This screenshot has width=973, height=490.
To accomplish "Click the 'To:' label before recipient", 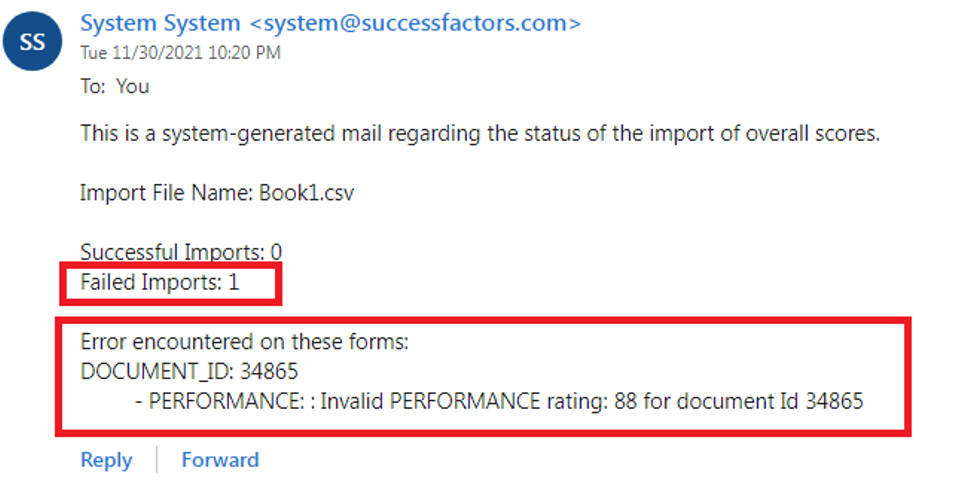I will pyautogui.click(x=93, y=86).
